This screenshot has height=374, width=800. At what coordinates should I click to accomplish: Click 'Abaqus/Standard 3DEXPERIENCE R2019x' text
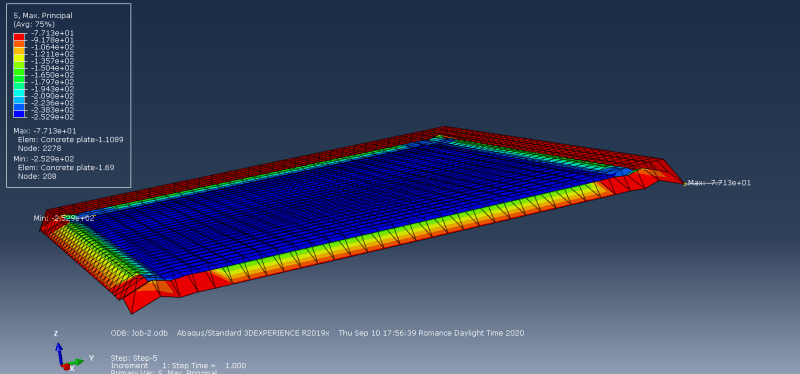click(x=253, y=333)
